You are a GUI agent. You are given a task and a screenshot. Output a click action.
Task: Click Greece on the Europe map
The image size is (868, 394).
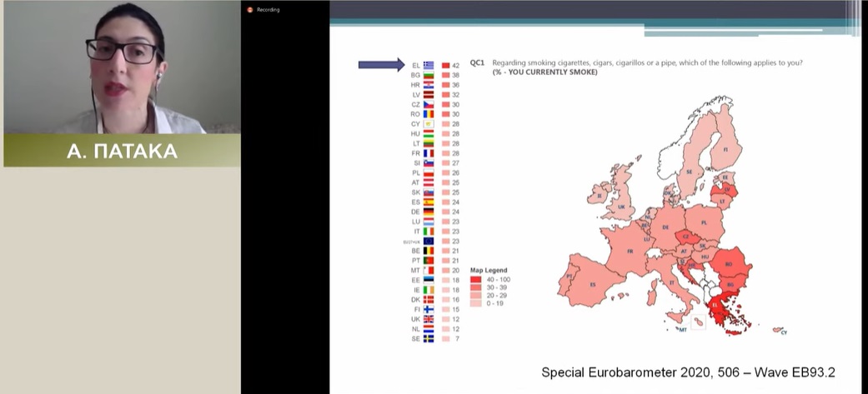[721, 315]
